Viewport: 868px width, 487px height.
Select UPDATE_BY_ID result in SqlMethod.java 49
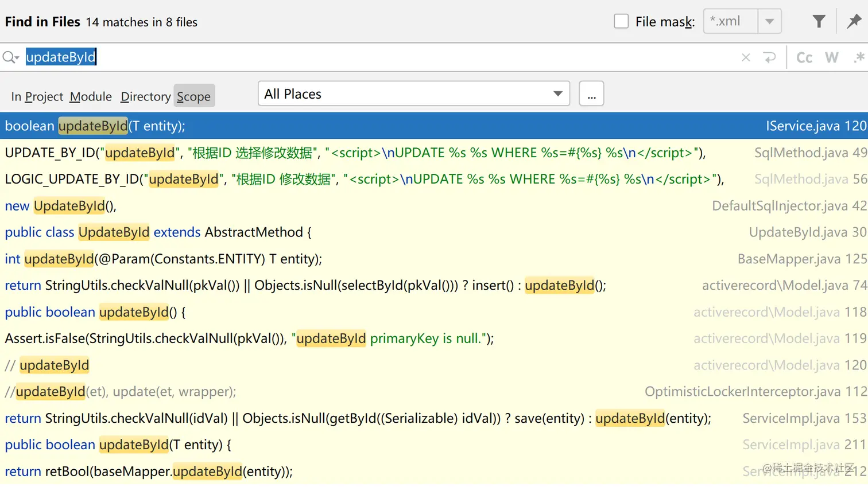pos(434,153)
